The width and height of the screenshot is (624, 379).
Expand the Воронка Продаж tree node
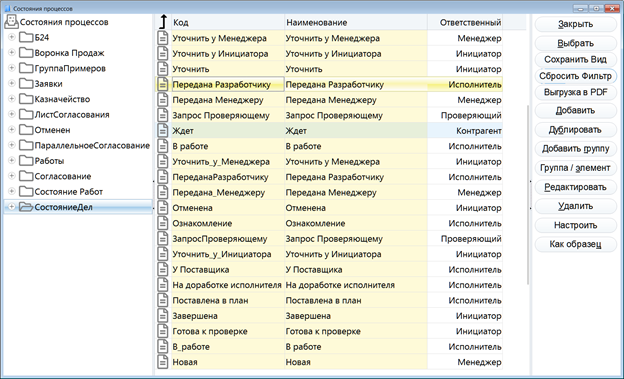pos(12,52)
